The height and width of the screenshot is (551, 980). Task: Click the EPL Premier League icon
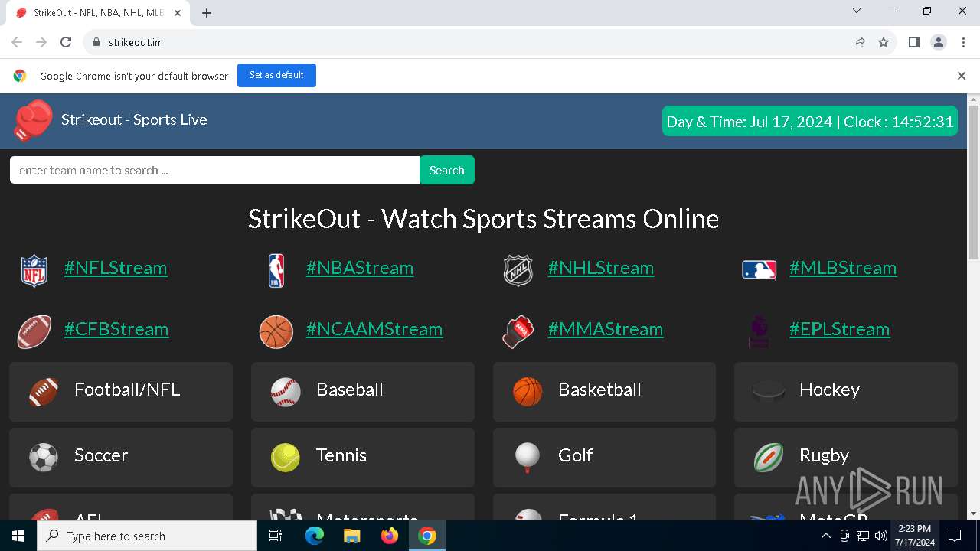click(x=759, y=332)
